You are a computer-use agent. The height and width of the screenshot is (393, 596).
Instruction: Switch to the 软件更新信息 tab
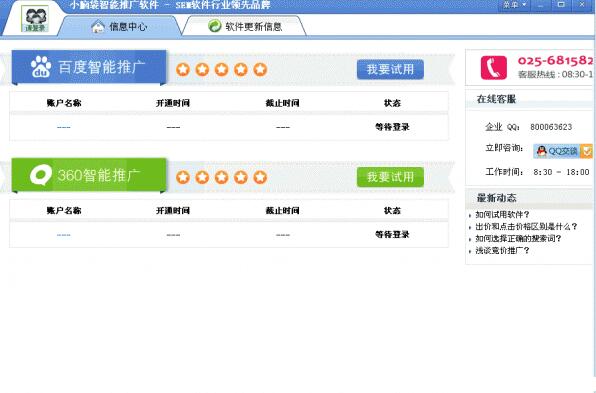pyautogui.click(x=245, y=26)
